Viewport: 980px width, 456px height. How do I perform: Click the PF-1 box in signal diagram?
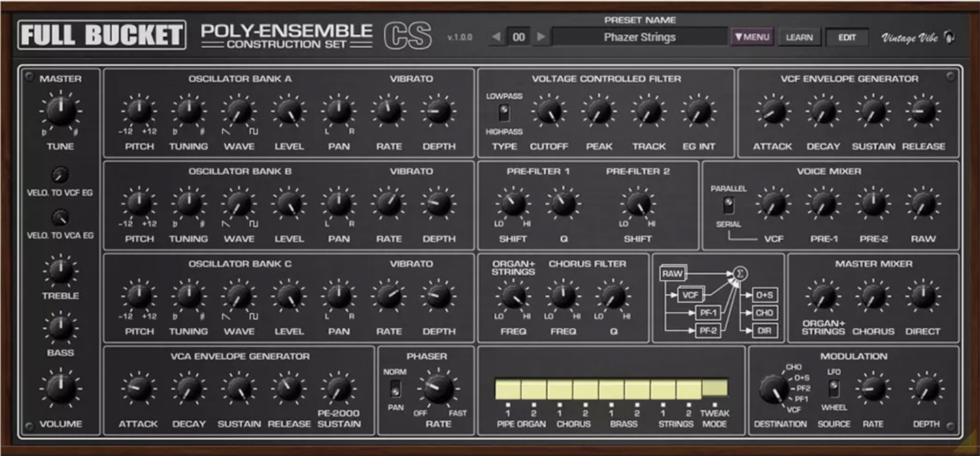[x=708, y=312]
